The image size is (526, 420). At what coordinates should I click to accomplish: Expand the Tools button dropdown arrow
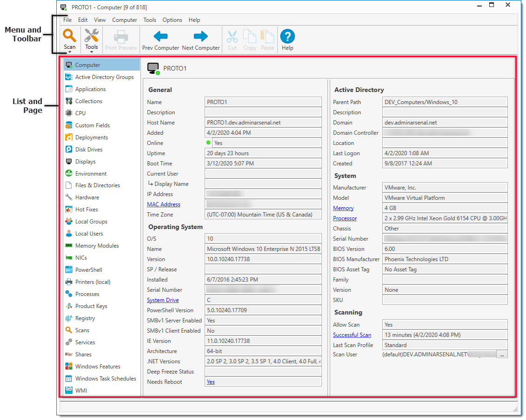click(x=92, y=52)
